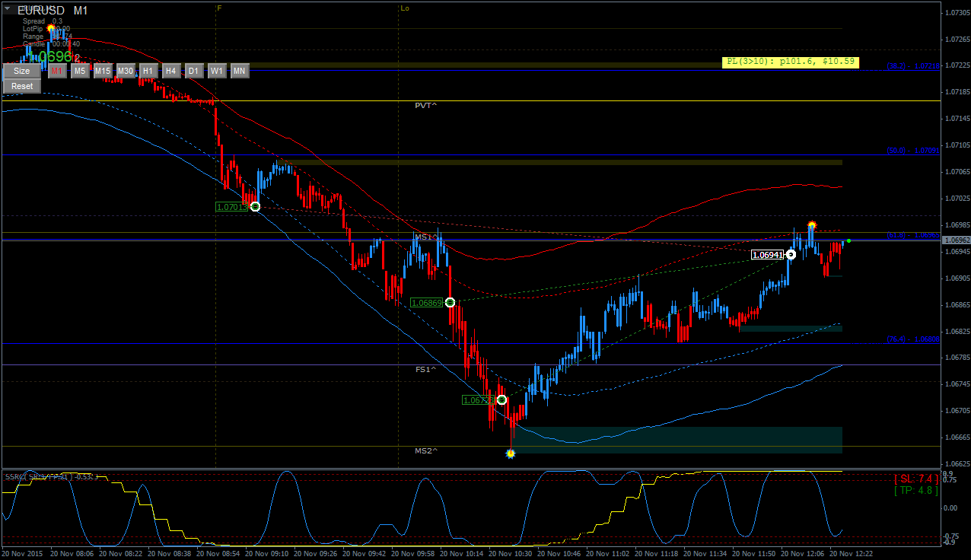Viewport: 971px width, 560px height.
Task: Switch to the MN timeframe
Action: pyautogui.click(x=240, y=71)
